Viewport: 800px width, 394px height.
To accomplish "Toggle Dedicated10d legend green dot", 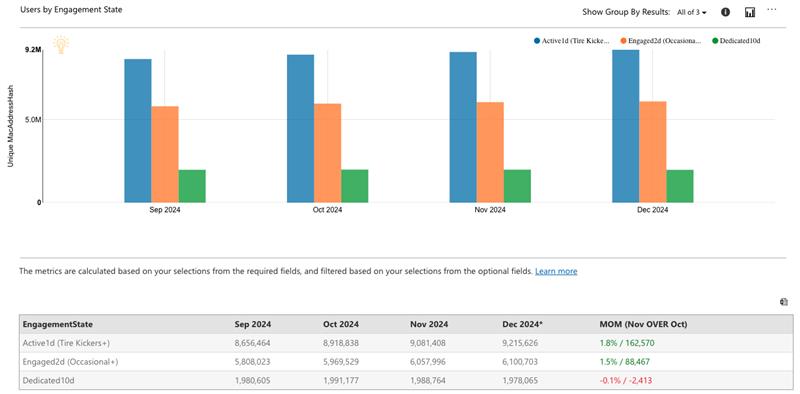I will coord(715,41).
